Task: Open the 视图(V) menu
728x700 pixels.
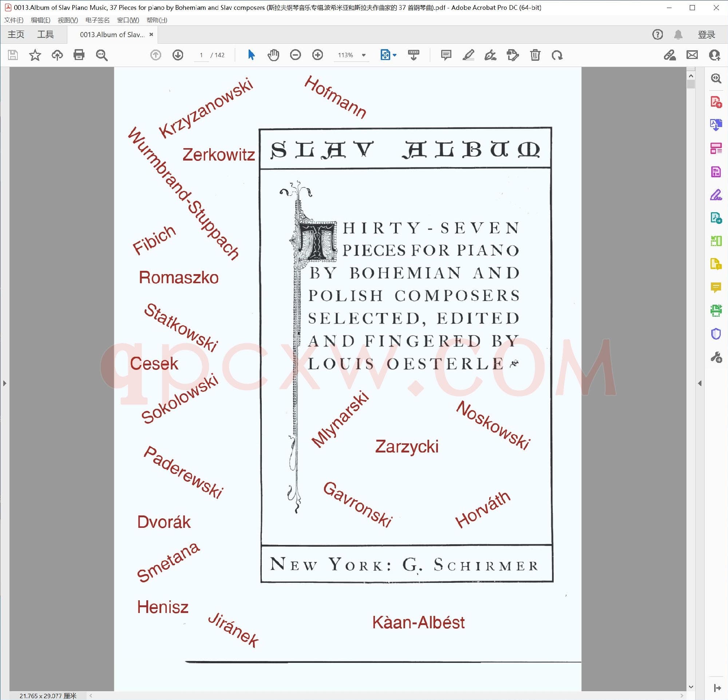Action: point(68,20)
